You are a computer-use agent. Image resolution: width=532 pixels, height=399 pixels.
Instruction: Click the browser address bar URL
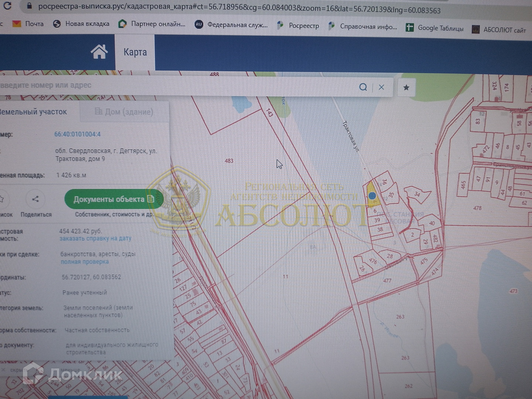(x=236, y=8)
